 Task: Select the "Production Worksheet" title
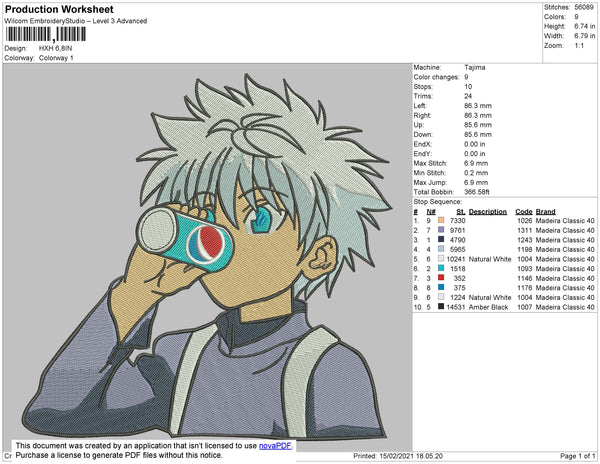pyautogui.click(x=59, y=9)
